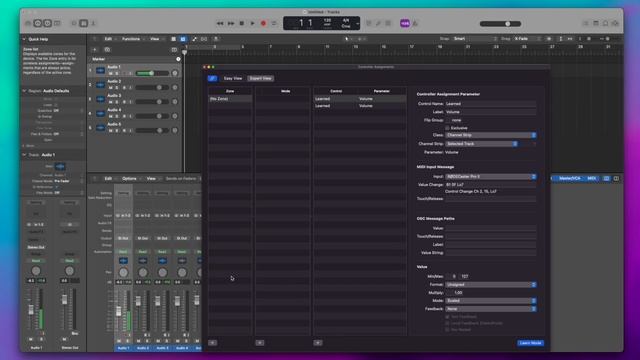Click the duplicate track icon beside plus
The height and width of the screenshot is (360, 640).
[107, 50]
